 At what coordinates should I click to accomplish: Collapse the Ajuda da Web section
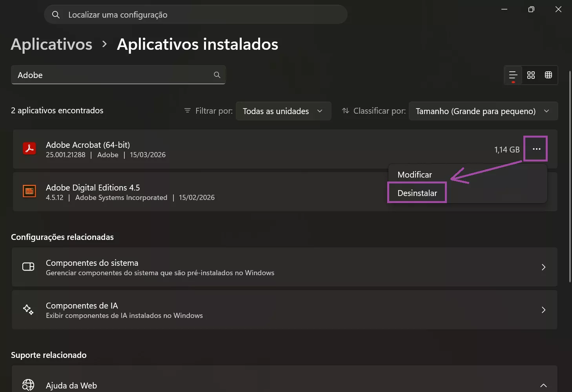(x=543, y=385)
